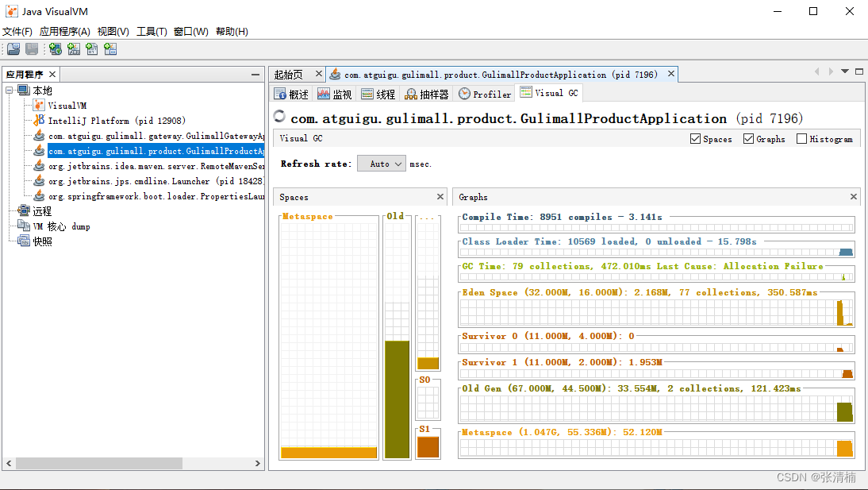Click the grayed-out Save toolbar icon
This screenshot has width=868, height=490.
coord(32,49)
